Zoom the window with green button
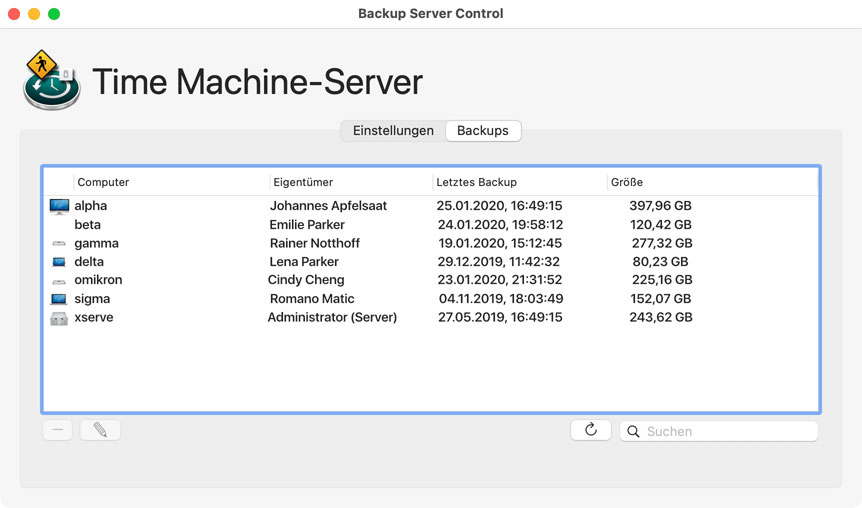 coord(54,14)
